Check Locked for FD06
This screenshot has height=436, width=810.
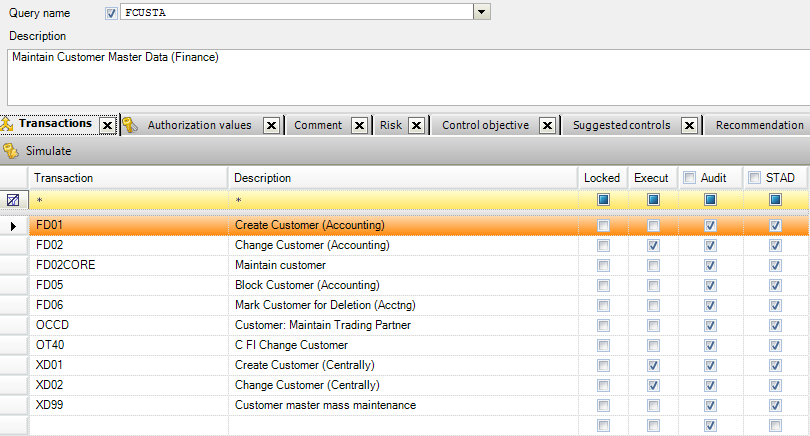point(603,306)
